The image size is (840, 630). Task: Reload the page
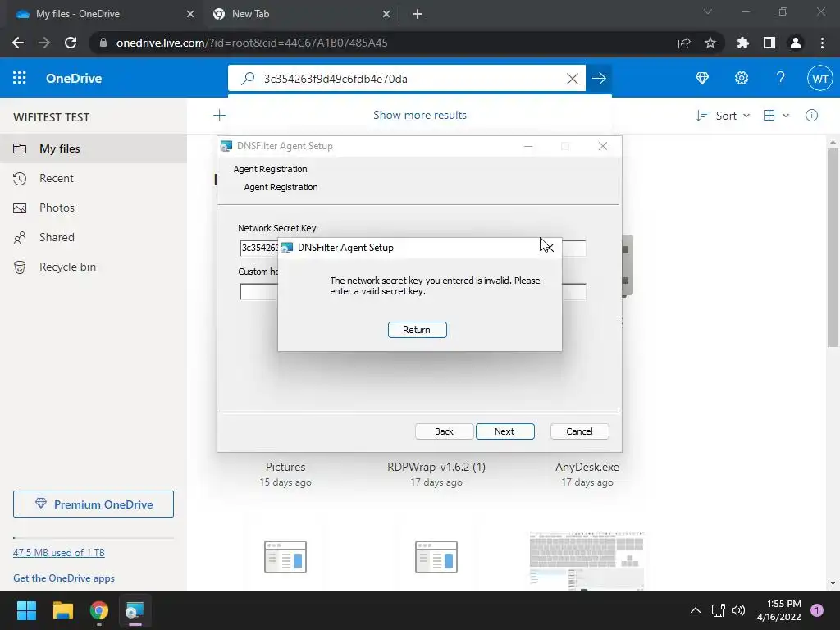point(71,43)
